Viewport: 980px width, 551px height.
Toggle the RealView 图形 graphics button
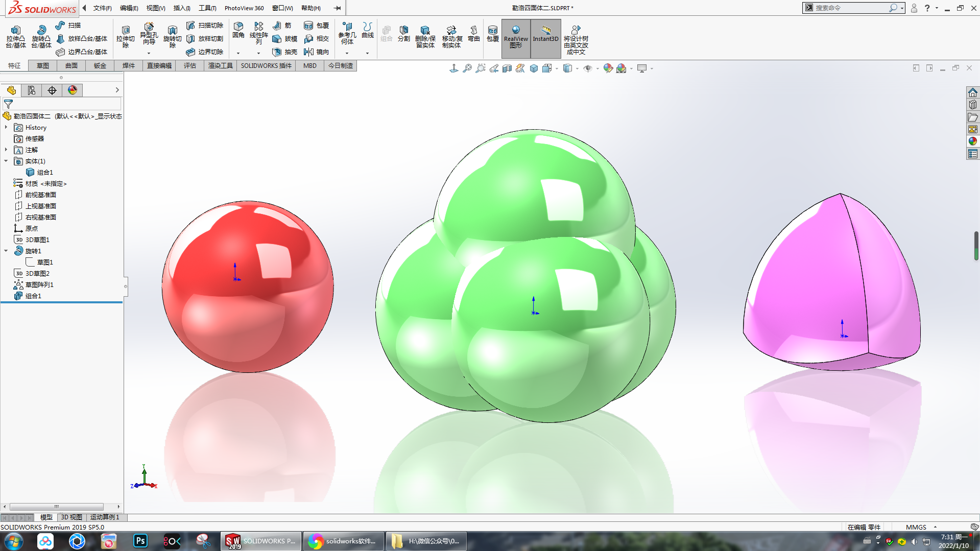pos(516,38)
